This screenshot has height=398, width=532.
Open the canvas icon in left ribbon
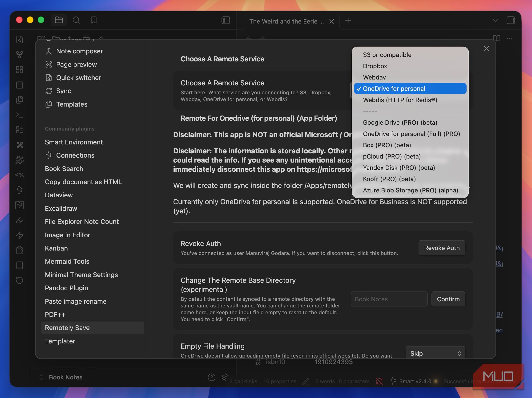pos(20,69)
